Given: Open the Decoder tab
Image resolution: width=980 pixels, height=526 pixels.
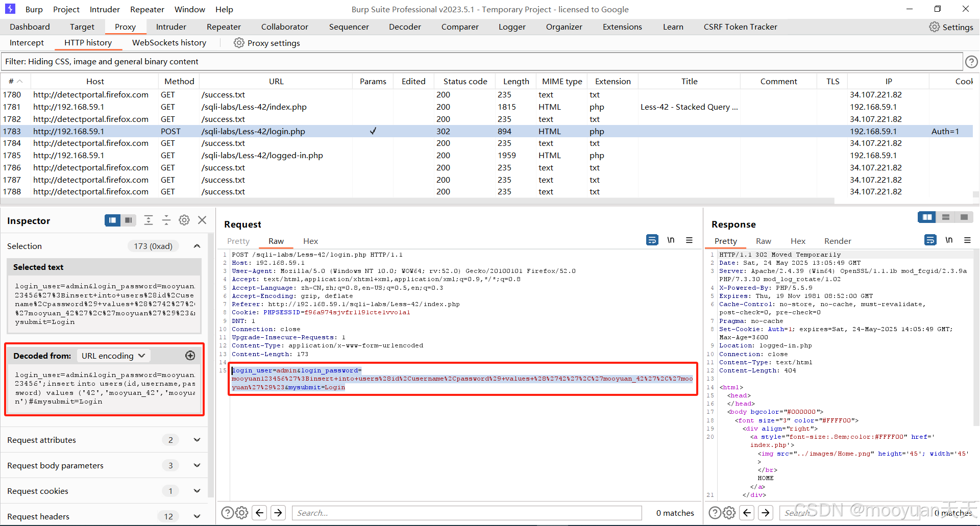Looking at the screenshot, I should 405,27.
